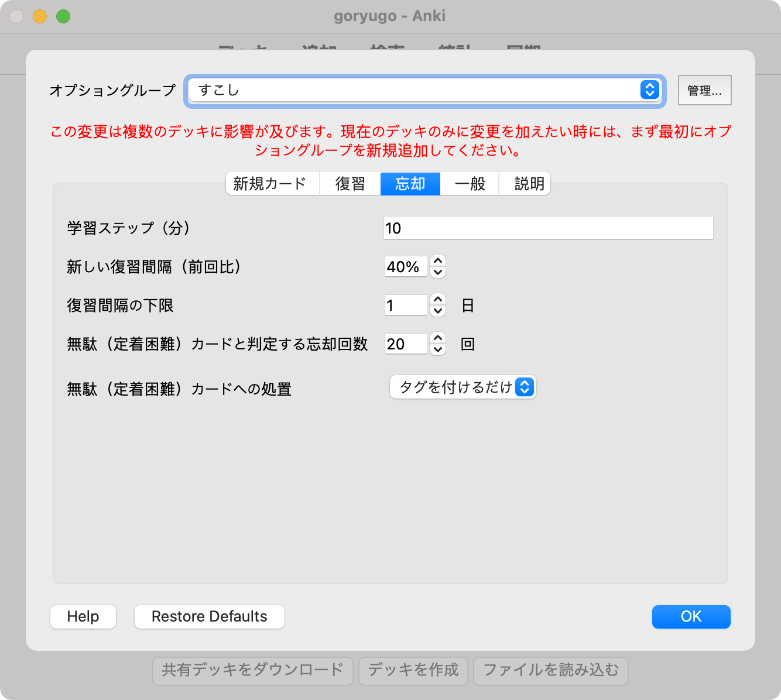Open the オプショングループ dropdown

[425, 90]
